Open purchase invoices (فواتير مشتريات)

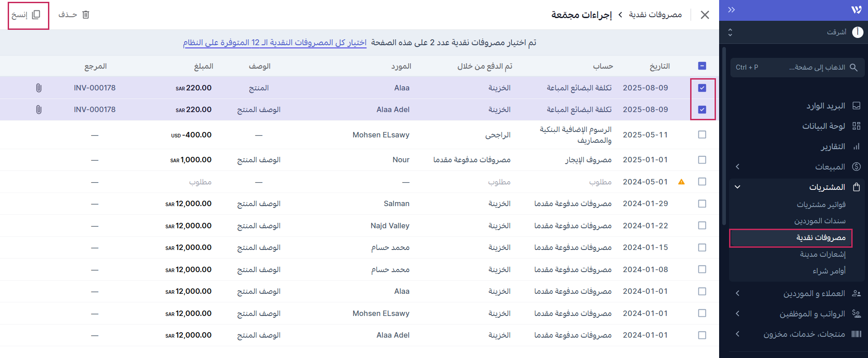[x=821, y=205]
